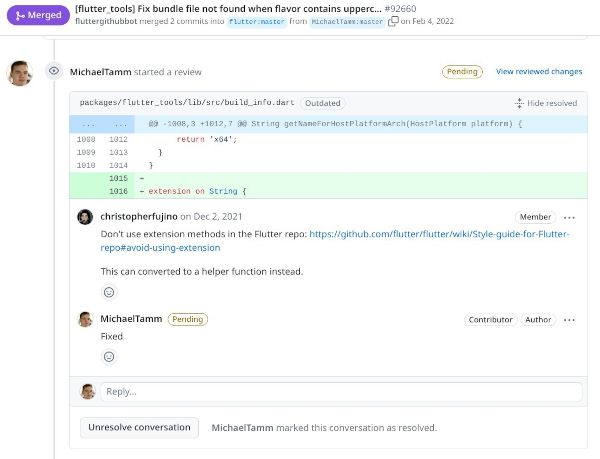The width and height of the screenshot is (600, 459).
Task: Open options menu on christopherfujino's comment
Action: (x=569, y=217)
